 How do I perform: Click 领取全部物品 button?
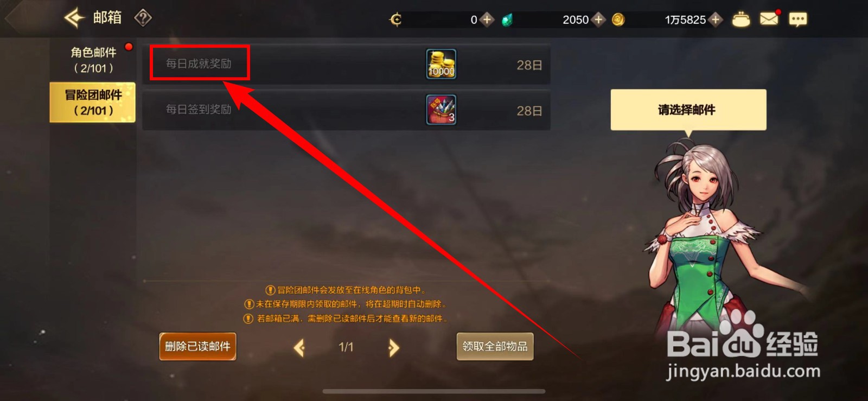(495, 346)
